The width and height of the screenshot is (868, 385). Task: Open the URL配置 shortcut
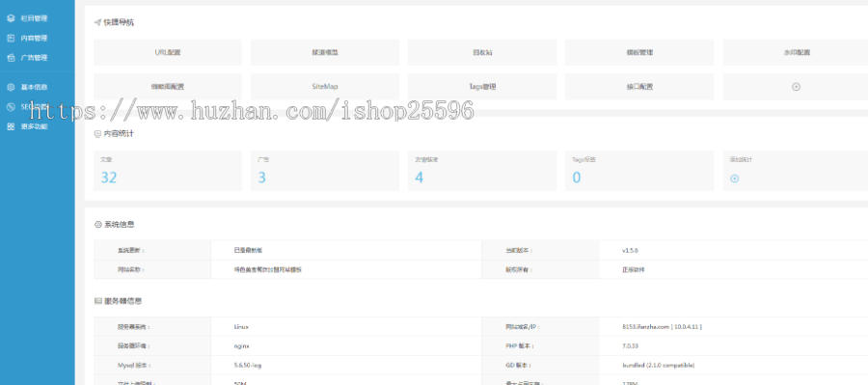tap(168, 53)
